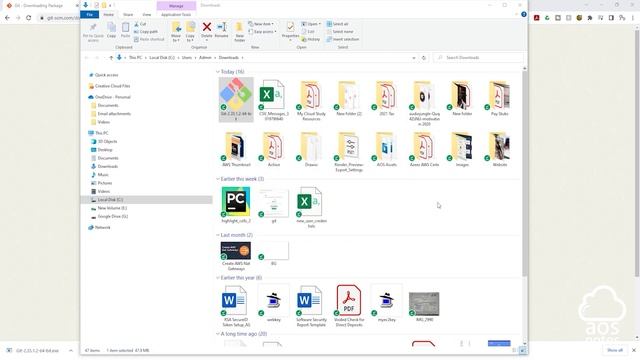Select the Git installer exe file

tap(236, 100)
